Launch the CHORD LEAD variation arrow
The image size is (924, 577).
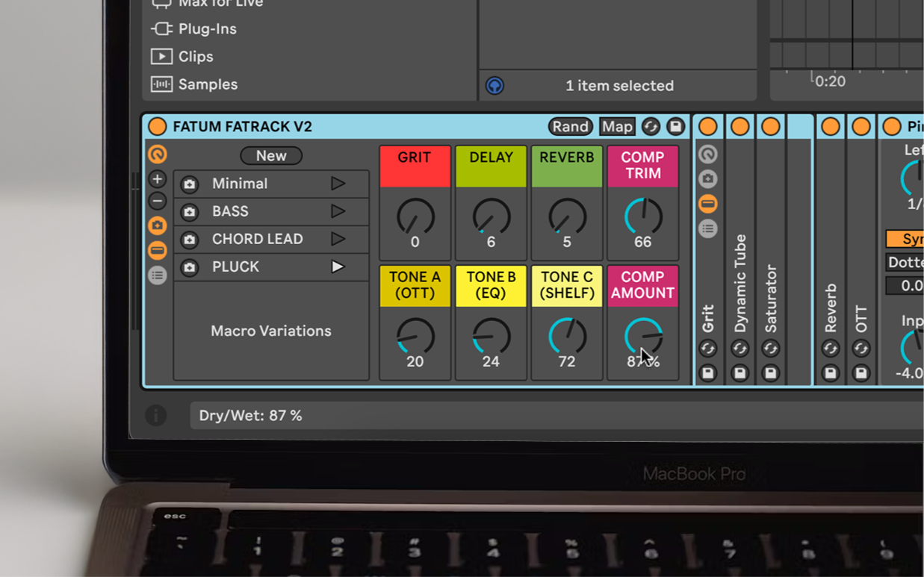[338, 240]
